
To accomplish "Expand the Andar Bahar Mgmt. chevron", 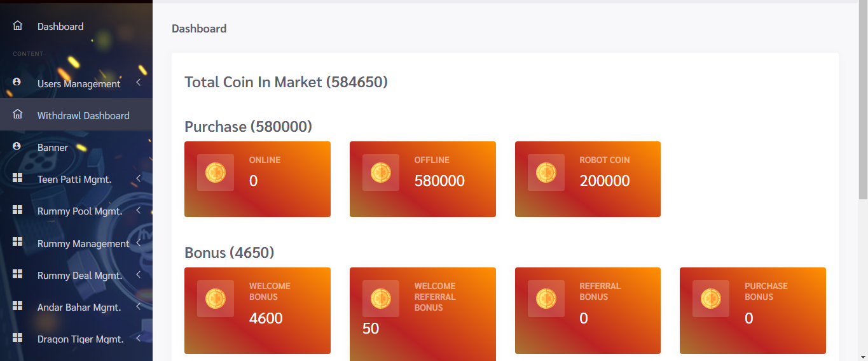I will (138, 306).
